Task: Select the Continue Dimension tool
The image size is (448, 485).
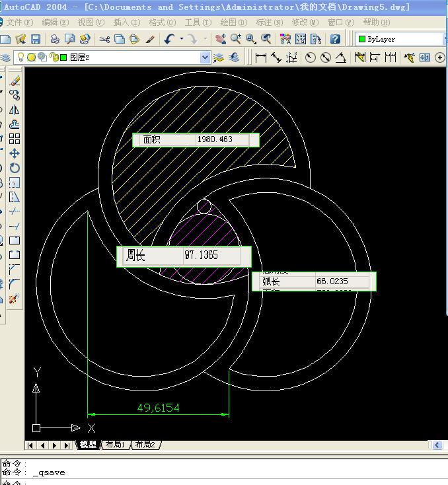Action: [x=390, y=57]
